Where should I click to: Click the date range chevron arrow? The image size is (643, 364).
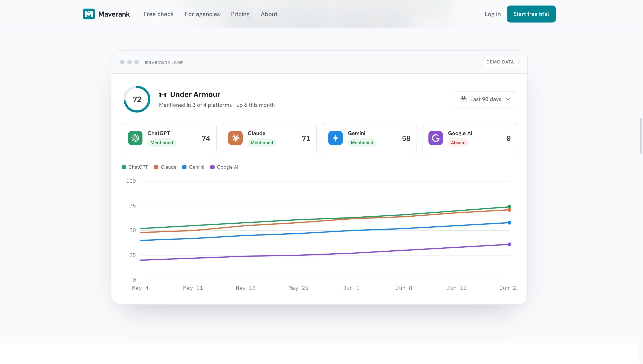tap(508, 99)
